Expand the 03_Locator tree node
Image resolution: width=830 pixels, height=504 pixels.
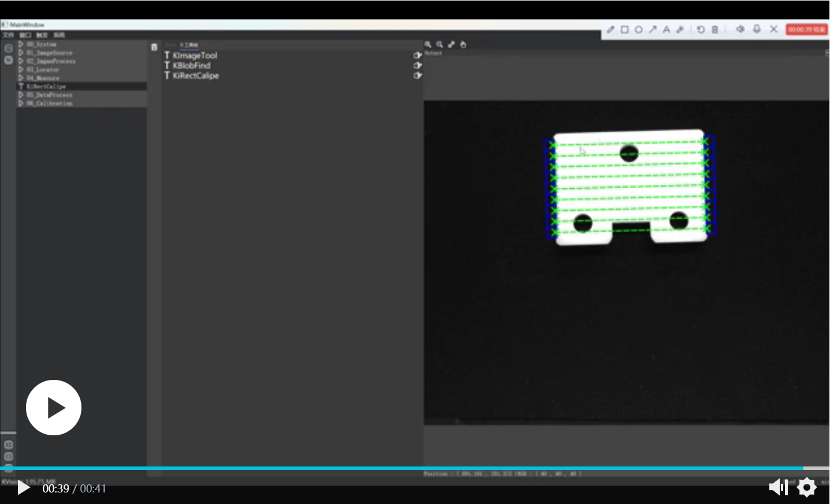point(21,69)
